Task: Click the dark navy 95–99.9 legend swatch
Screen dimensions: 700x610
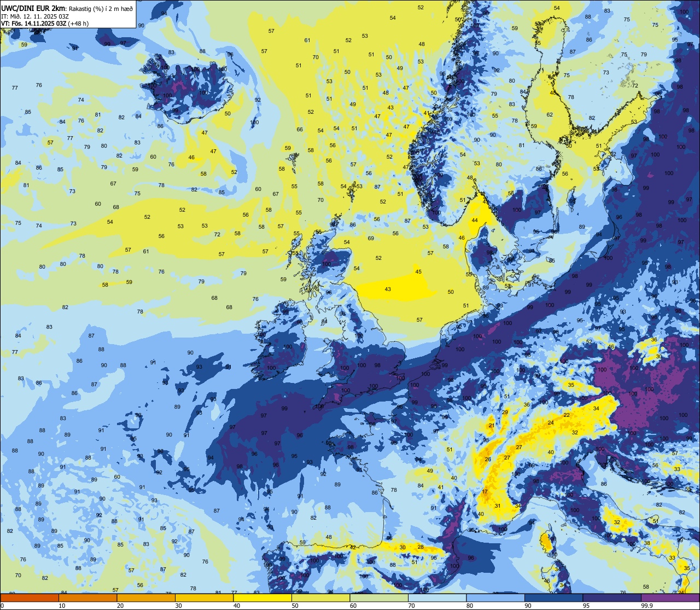Action: coord(611,598)
